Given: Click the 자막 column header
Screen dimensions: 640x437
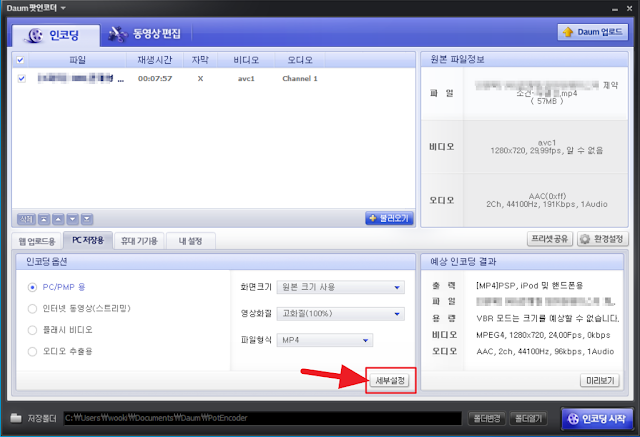Looking at the screenshot, I should 200,60.
